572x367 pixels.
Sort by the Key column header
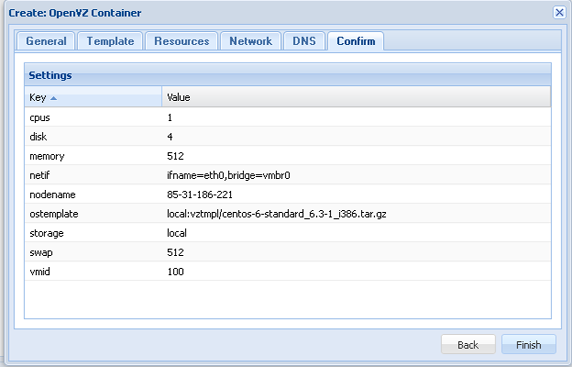pyautogui.click(x=93, y=97)
